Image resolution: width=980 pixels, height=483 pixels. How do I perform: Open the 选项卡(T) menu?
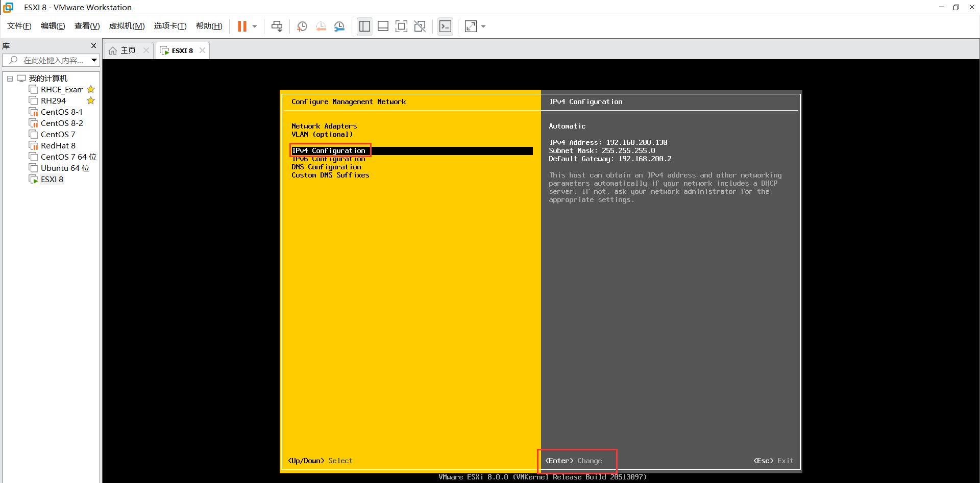pyautogui.click(x=170, y=26)
